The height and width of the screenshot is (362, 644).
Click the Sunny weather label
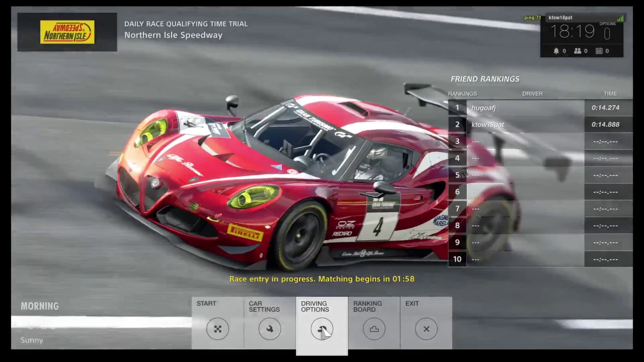click(32, 340)
